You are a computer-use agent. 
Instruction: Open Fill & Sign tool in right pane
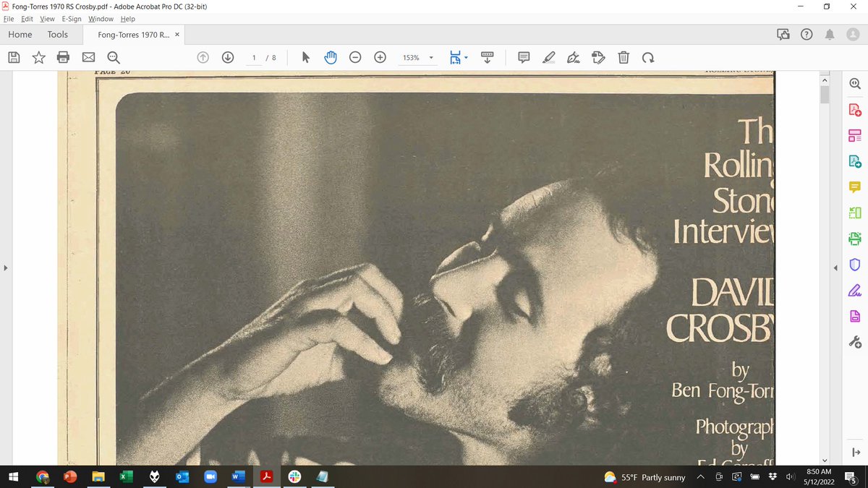click(855, 290)
